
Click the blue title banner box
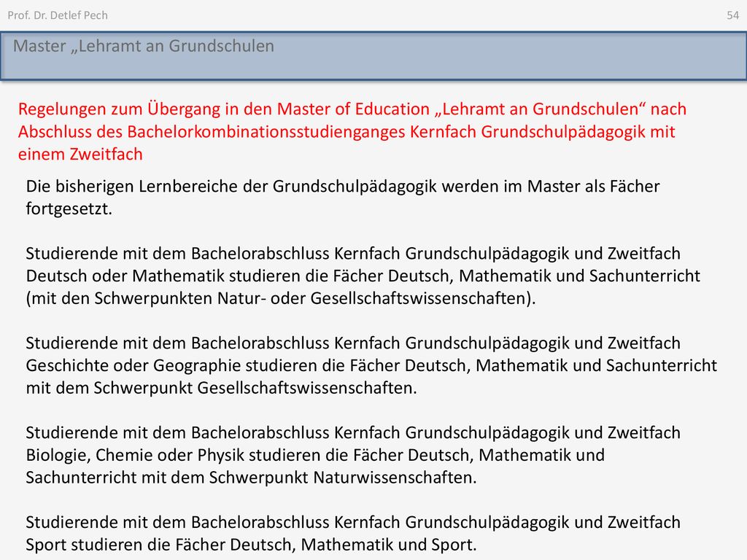click(373, 55)
